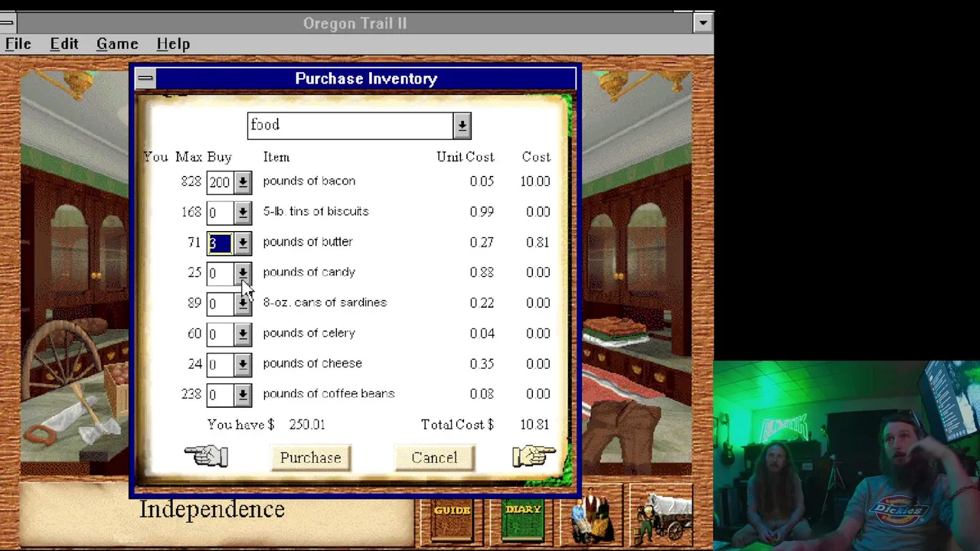Click the biscuits Buy quantity field

point(220,213)
